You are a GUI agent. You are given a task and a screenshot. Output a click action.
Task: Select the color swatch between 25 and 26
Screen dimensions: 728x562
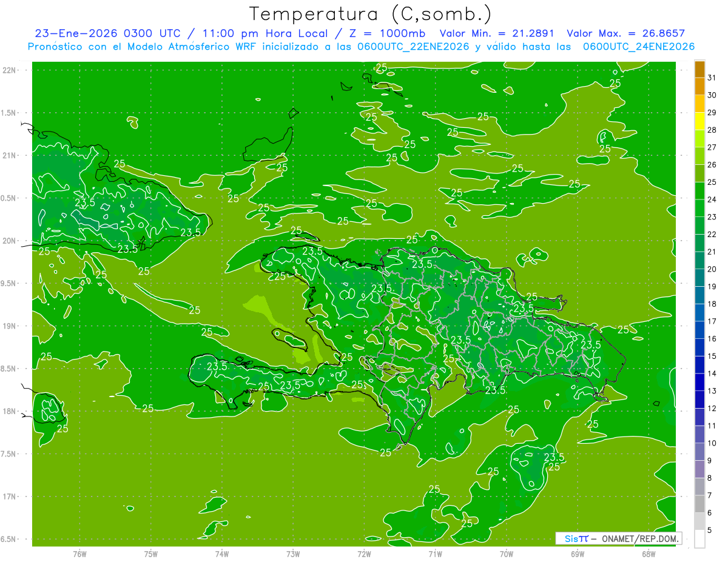pyautogui.click(x=699, y=173)
